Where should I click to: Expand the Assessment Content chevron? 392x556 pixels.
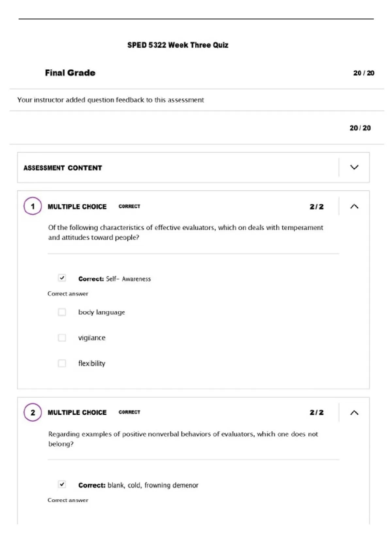(354, 167)
